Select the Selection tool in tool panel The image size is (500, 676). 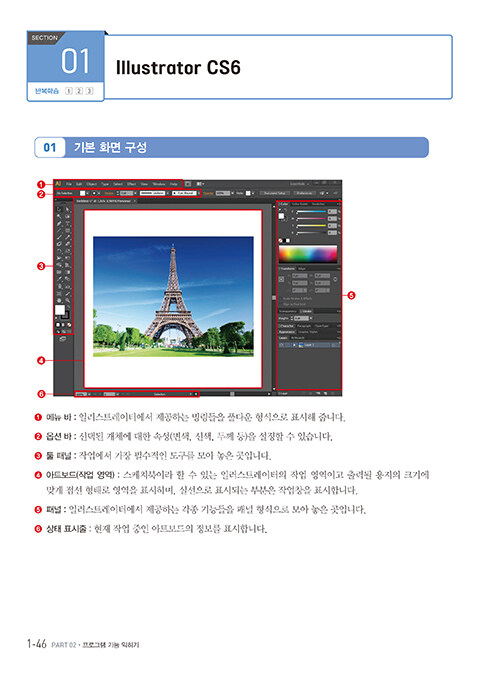(59, 210)
